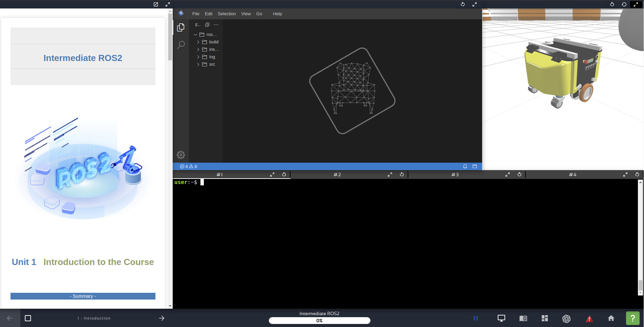
Task: Collapse the ros... root folder
Action: coord(206,35)
